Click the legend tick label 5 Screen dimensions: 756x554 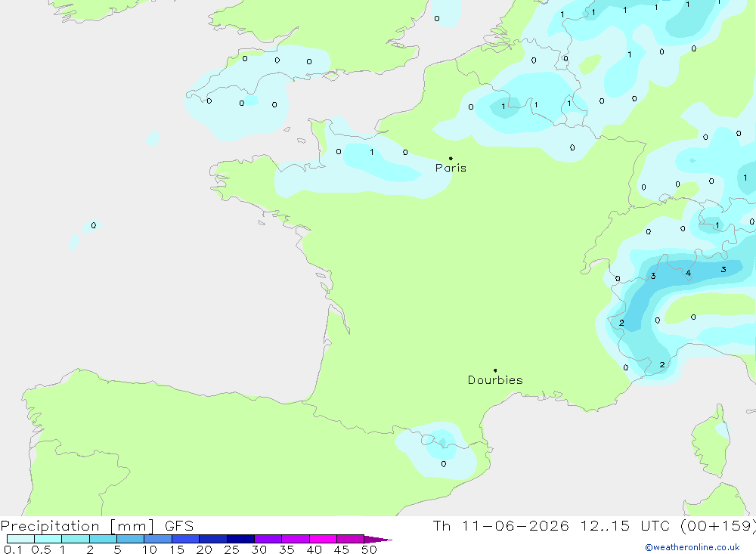click(x=117, y=549)
